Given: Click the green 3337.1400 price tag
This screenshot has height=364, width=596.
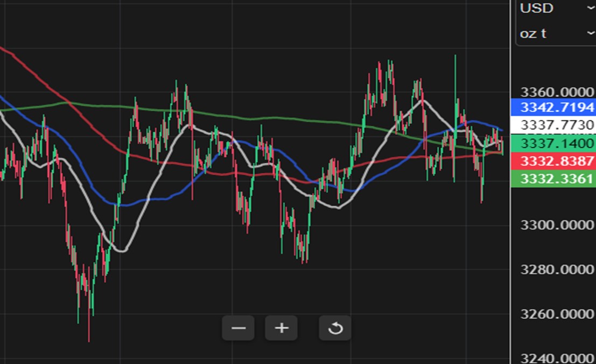Looking at the screenshot, I should pos(553,144).
